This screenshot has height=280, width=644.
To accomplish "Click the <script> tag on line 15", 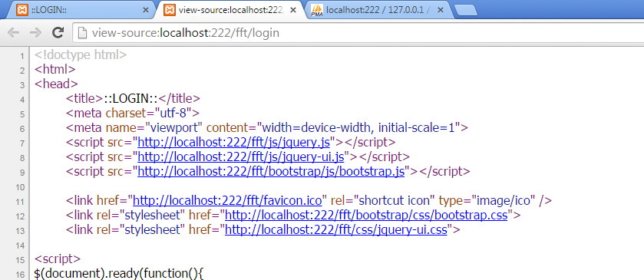I will tap(58, 259).
